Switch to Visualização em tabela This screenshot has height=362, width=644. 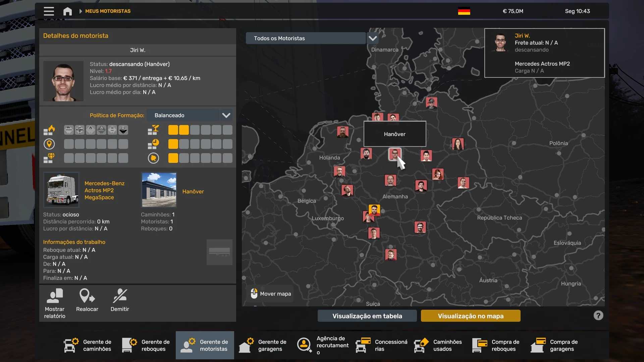367,316
